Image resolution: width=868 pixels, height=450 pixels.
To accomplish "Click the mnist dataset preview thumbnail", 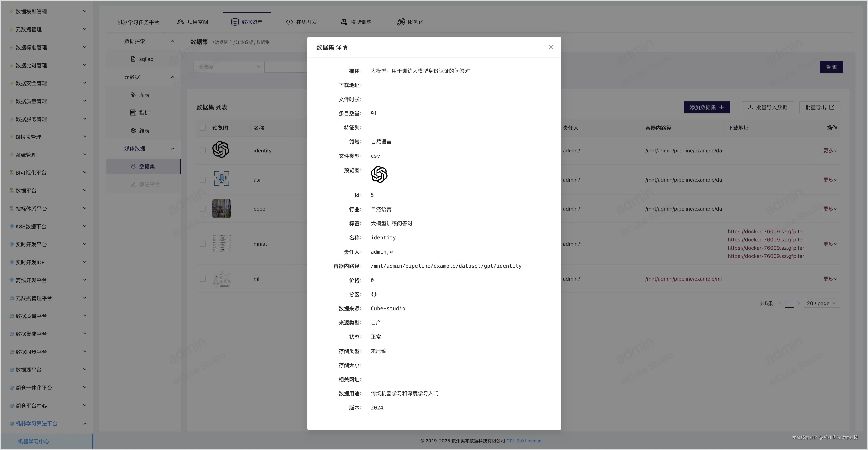I will click(x=222, y=243).
